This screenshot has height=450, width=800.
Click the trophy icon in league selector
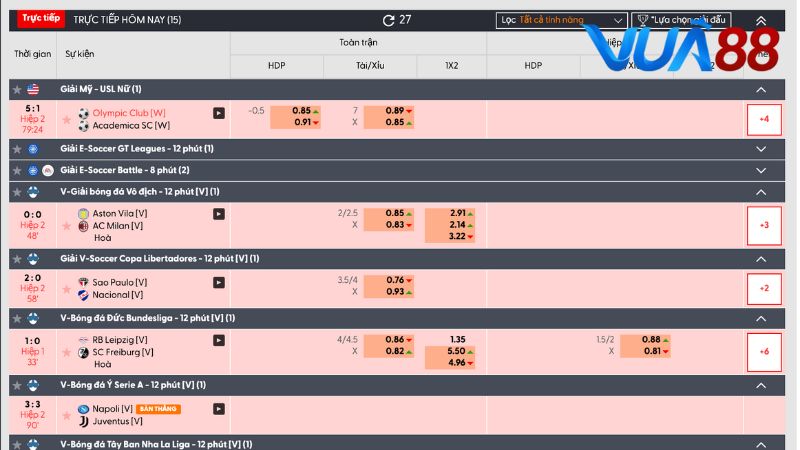(x=641, y=20)
